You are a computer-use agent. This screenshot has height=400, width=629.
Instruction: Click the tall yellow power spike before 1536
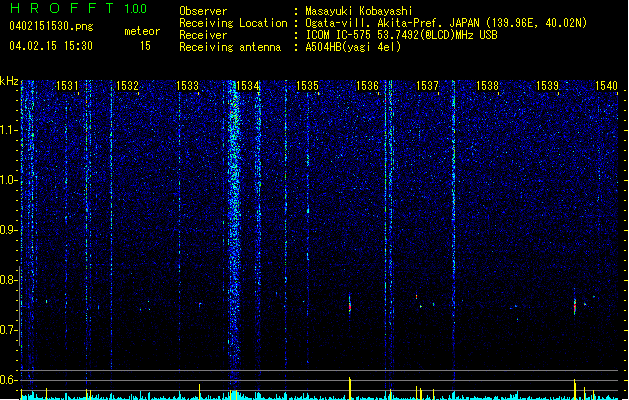350,388
